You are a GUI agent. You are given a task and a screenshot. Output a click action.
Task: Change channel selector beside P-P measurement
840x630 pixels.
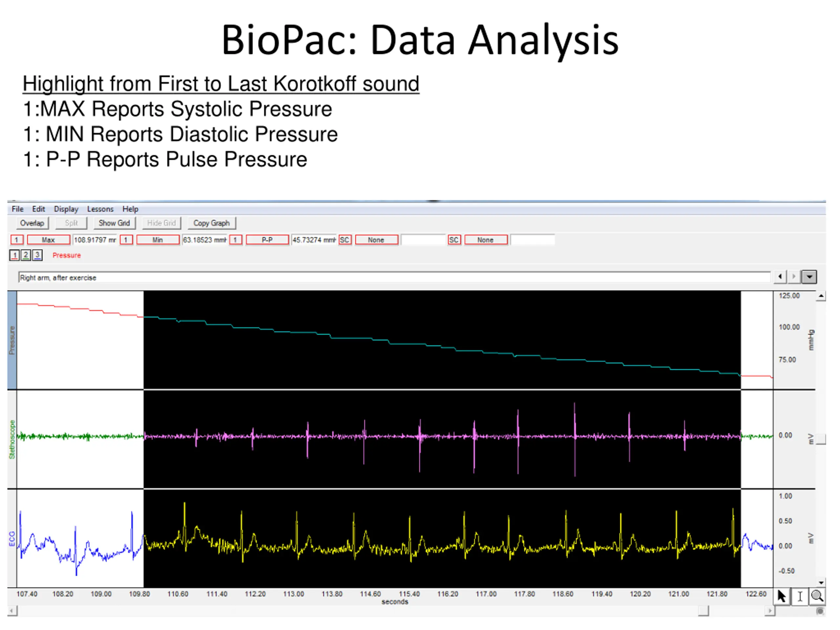click(236, 240)
